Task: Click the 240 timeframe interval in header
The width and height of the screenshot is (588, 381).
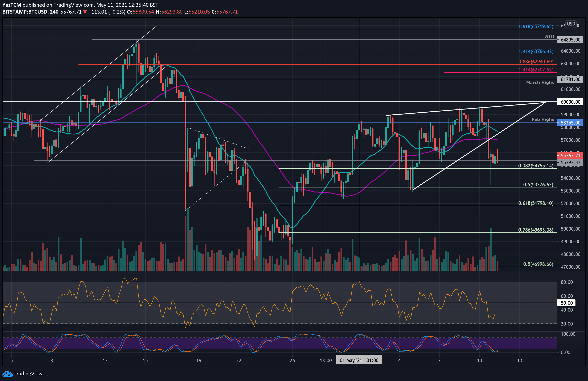Action: [54, 12]
